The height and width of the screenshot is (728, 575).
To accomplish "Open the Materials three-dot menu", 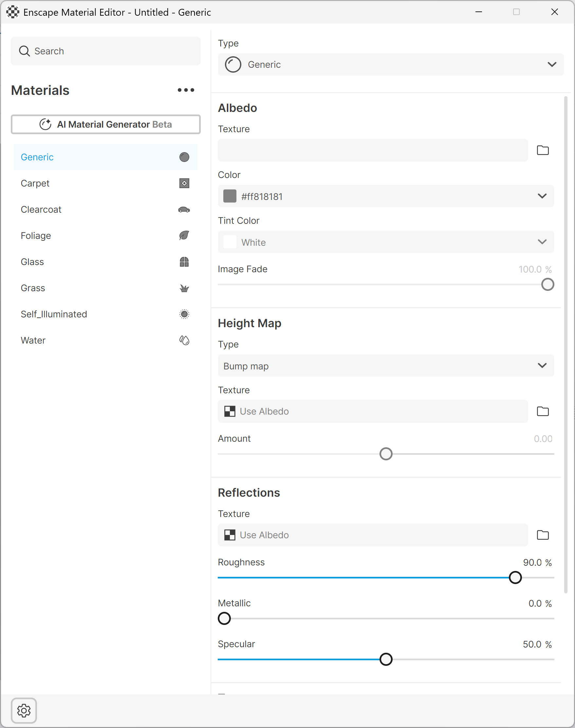I will point(186,90).
